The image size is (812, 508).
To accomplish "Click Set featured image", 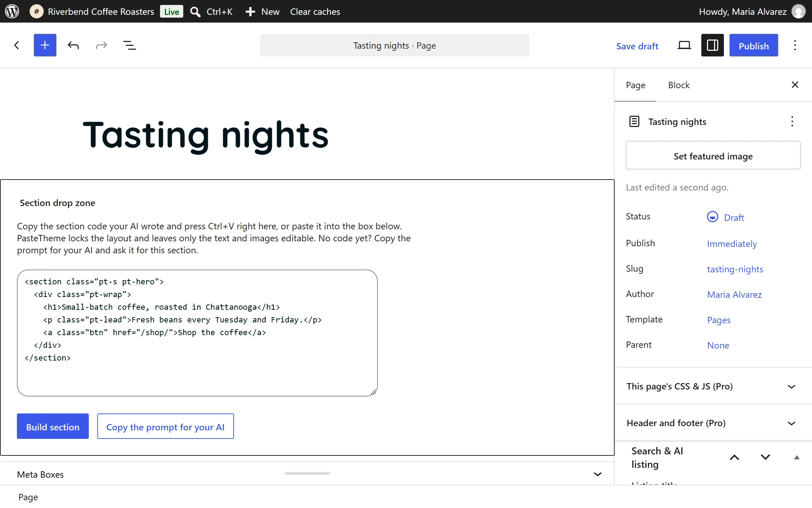I will pyautogui.click(x=713, y=156).
